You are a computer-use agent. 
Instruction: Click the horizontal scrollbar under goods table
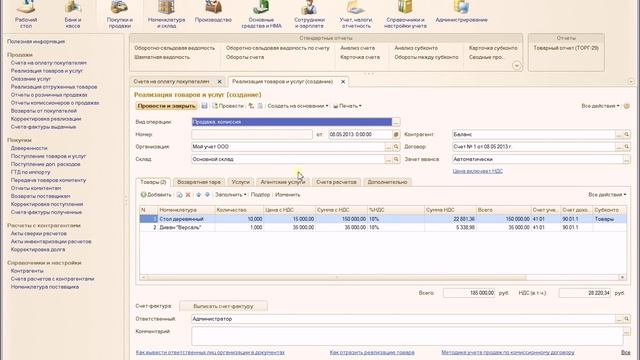pos(337,277)
